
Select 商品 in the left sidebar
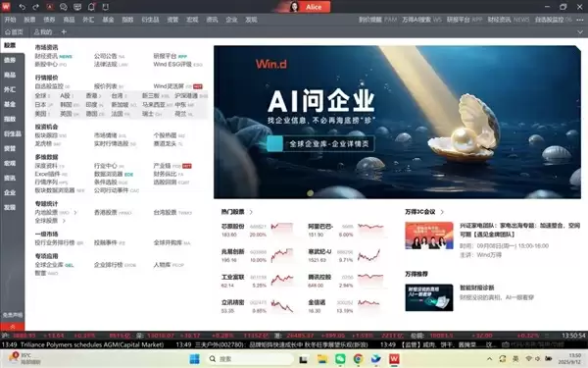click(x=10, y=75)
